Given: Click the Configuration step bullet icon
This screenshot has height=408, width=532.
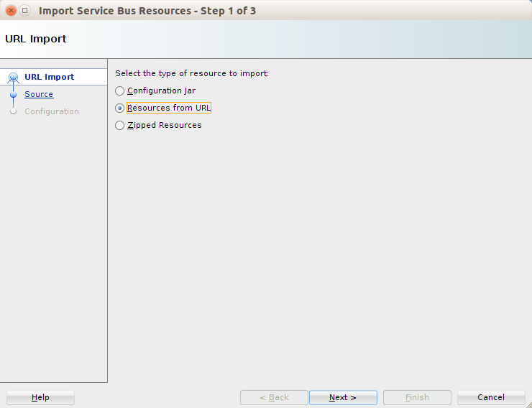Looking at the screenshot, I should [x=13, y=111].
